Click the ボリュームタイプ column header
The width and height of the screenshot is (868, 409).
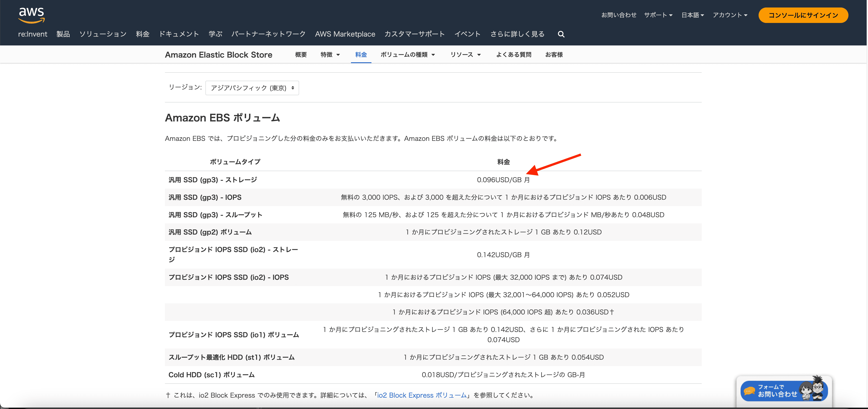235,162
